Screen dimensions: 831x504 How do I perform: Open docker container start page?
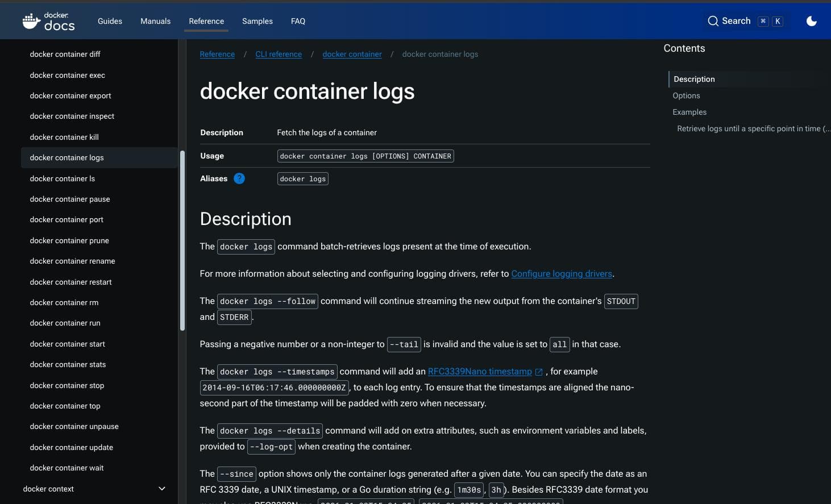[x=67, y=344]
